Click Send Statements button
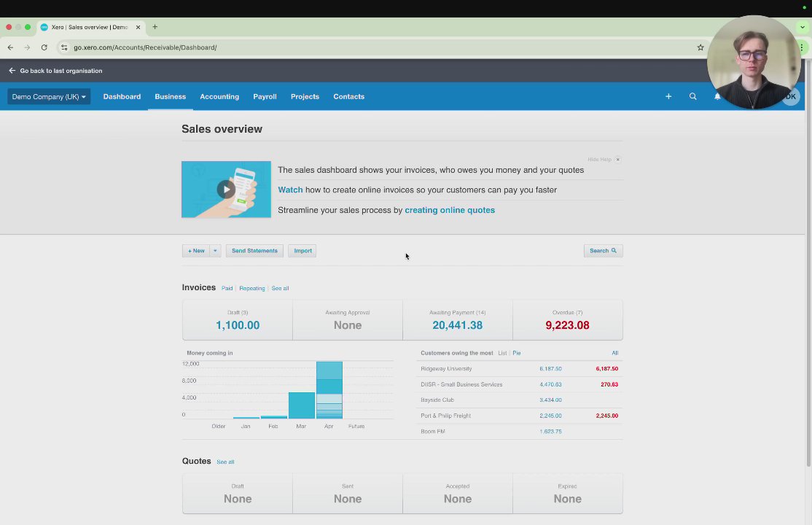This screenshot has height=525, width=812. click(x=254, y=251)
